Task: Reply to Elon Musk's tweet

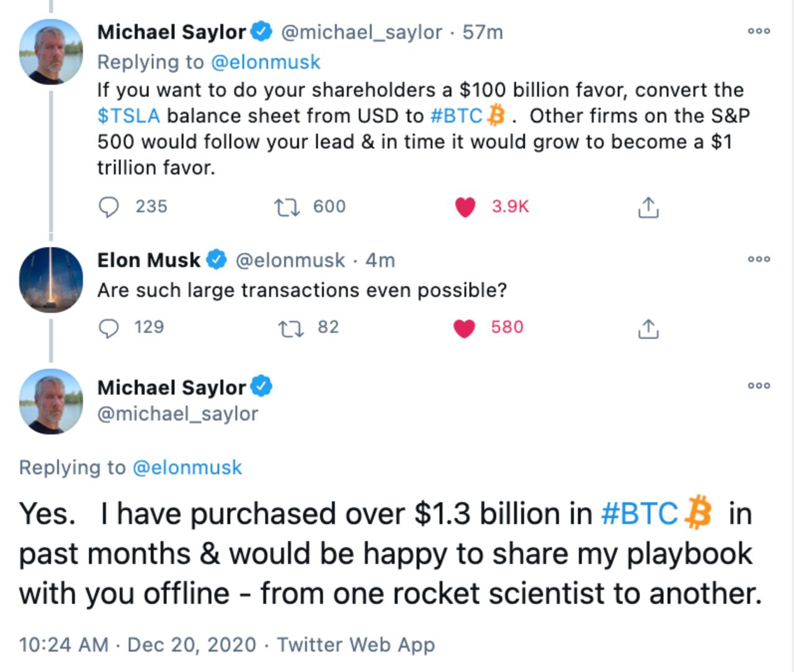Action: tap(109, 328)
